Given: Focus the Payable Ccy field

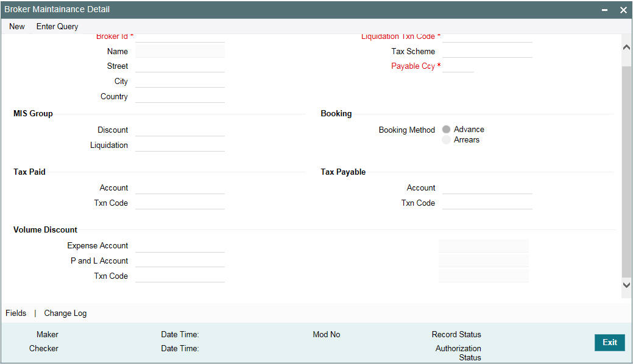Looking at the screenshot, I should 458,66.
